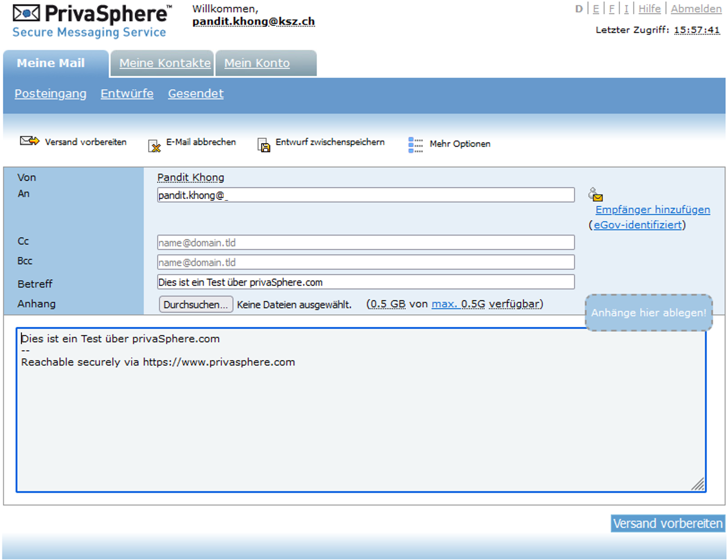Click the add recipient contact icon
The image size is (728, 560).
[595, 194]
